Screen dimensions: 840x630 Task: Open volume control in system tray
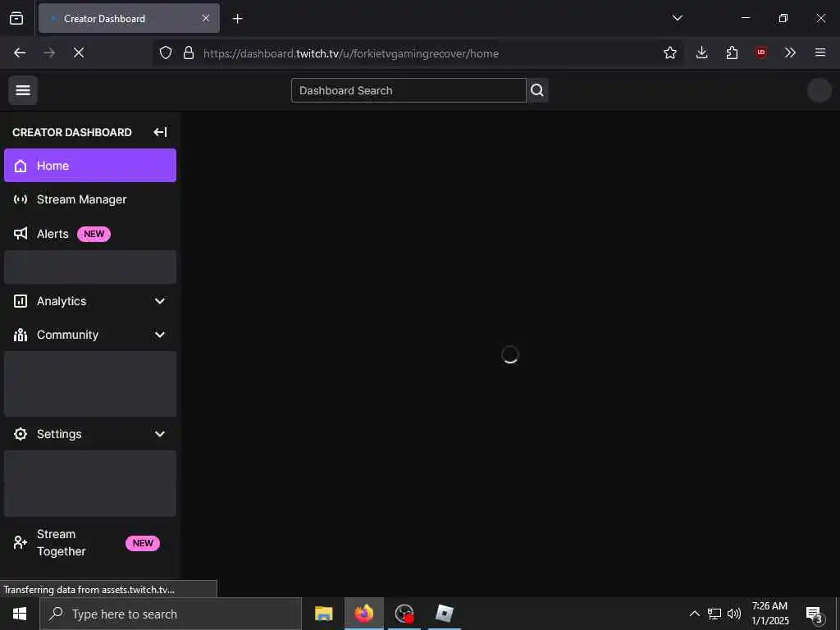pyautogui.click(x=734, y=614)
